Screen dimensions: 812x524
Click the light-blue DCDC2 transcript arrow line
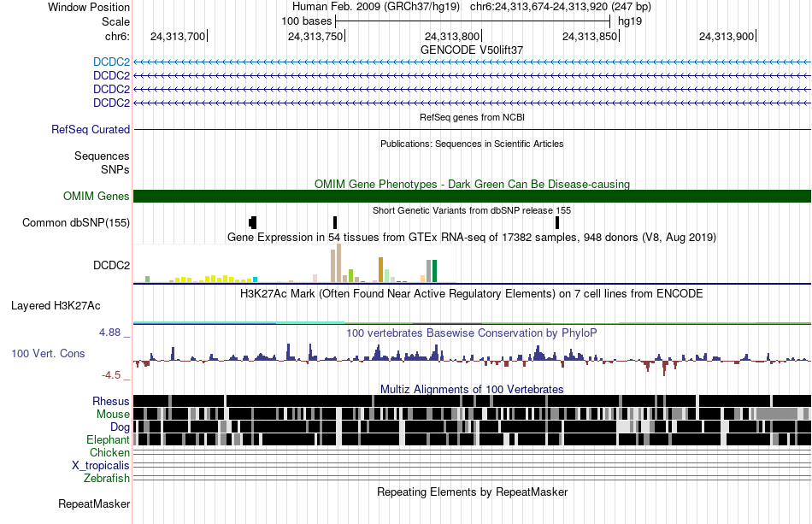(473, 62)
